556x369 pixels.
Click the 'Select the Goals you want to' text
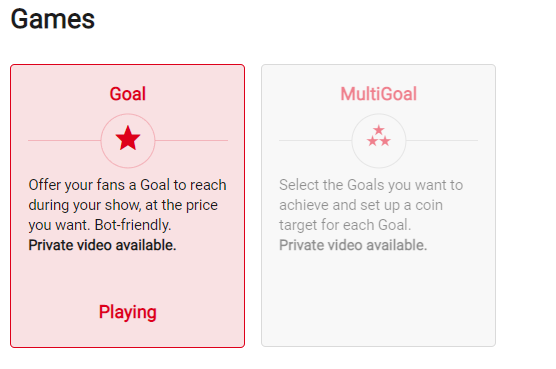371,185
